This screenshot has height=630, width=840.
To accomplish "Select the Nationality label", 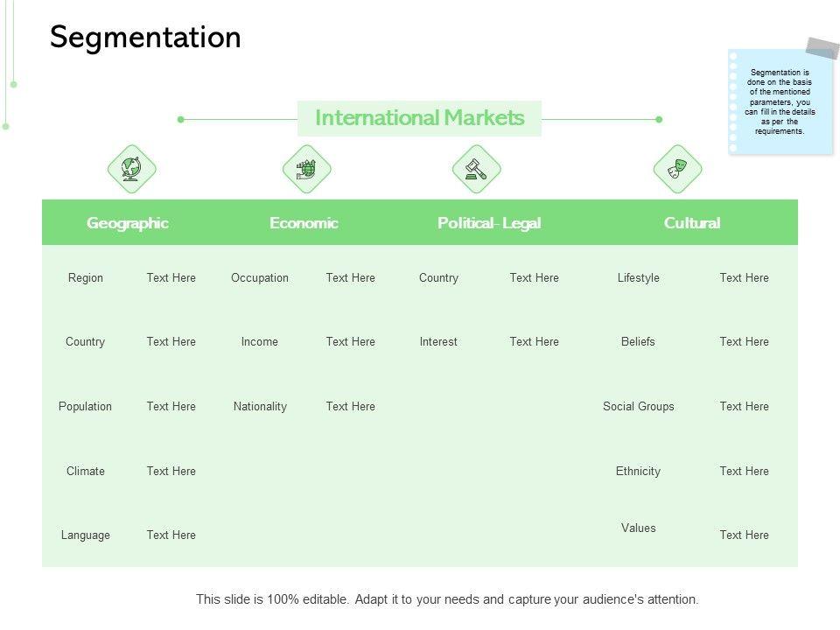I will tap(260, 407).
